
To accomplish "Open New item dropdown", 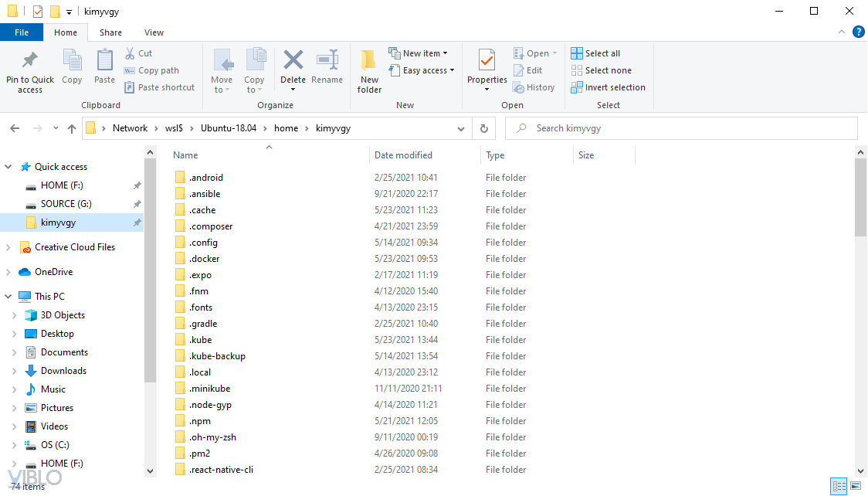I will (x=418, y=53).
